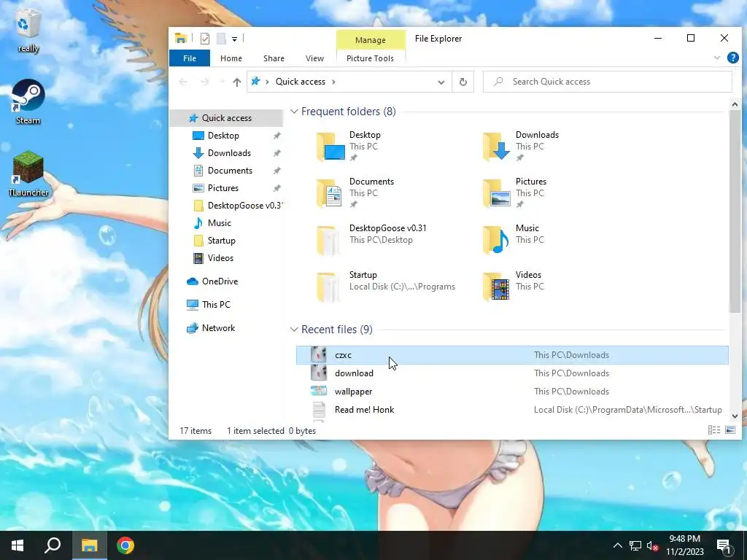Select Documents in the navigation pane

click(x=230, y=171)
